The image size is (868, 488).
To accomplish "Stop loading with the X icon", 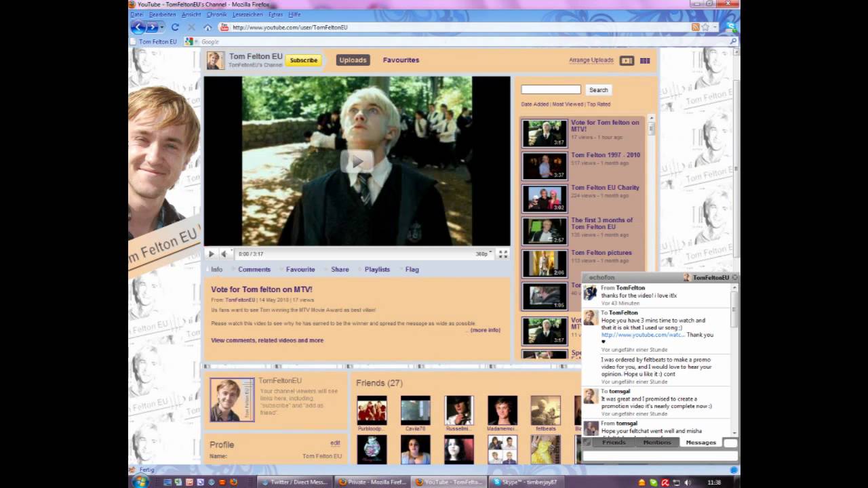I will coord(191,27).
